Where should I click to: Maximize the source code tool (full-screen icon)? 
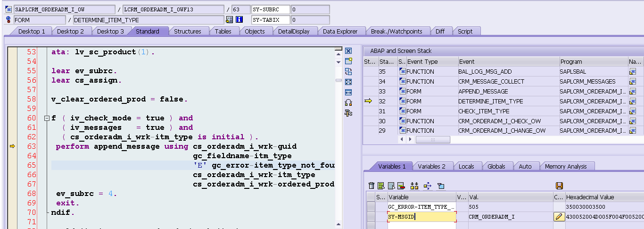348,82
